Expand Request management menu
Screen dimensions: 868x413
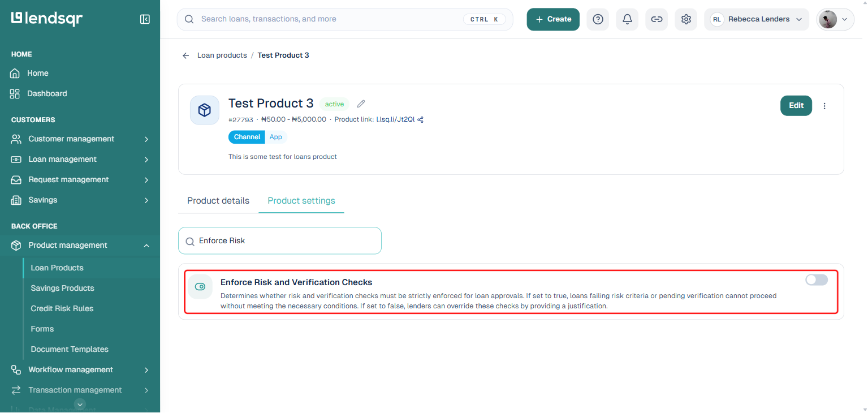80,180
